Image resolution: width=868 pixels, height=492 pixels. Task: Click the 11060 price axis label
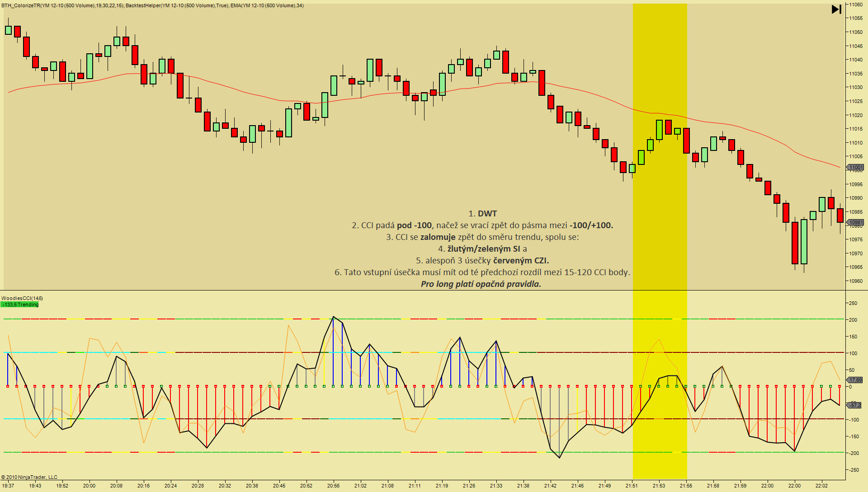coord(855,5)
